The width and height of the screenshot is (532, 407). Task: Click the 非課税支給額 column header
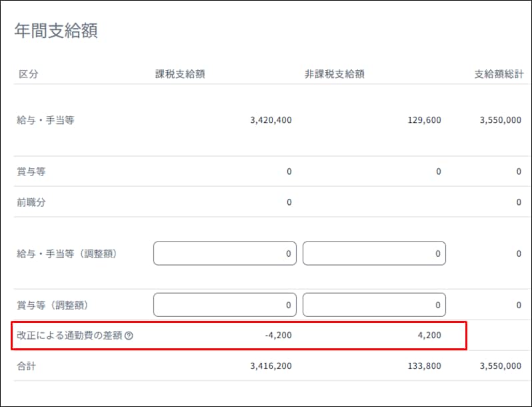pos(335,74)
